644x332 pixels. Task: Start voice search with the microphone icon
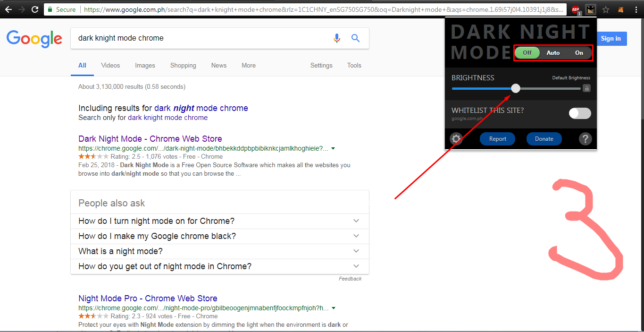pos(337,38)
